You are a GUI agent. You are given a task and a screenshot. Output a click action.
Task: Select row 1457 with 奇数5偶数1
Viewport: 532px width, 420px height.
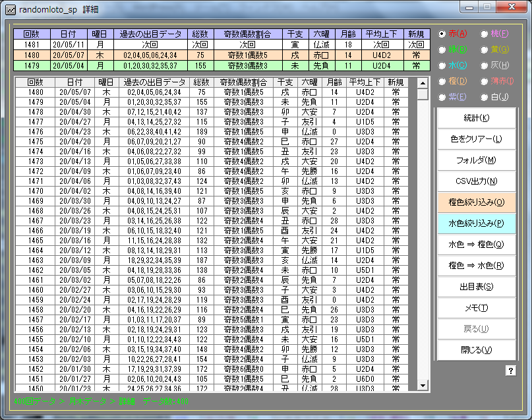point(212,320)
